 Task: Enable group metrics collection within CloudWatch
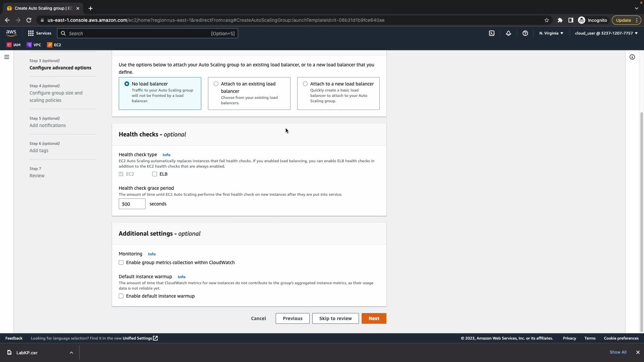pyautogui.click(x=121, y=262)
